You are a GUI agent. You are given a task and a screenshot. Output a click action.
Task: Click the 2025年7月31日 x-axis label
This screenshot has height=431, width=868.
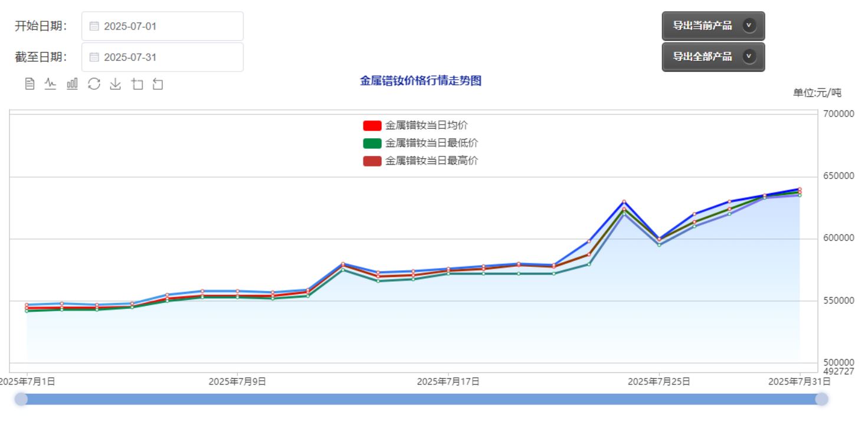pyautogui.click(x=800, y=382)
